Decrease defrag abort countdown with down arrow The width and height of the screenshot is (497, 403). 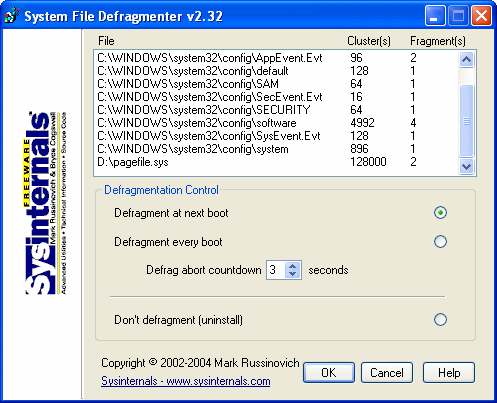pos(293,274)
